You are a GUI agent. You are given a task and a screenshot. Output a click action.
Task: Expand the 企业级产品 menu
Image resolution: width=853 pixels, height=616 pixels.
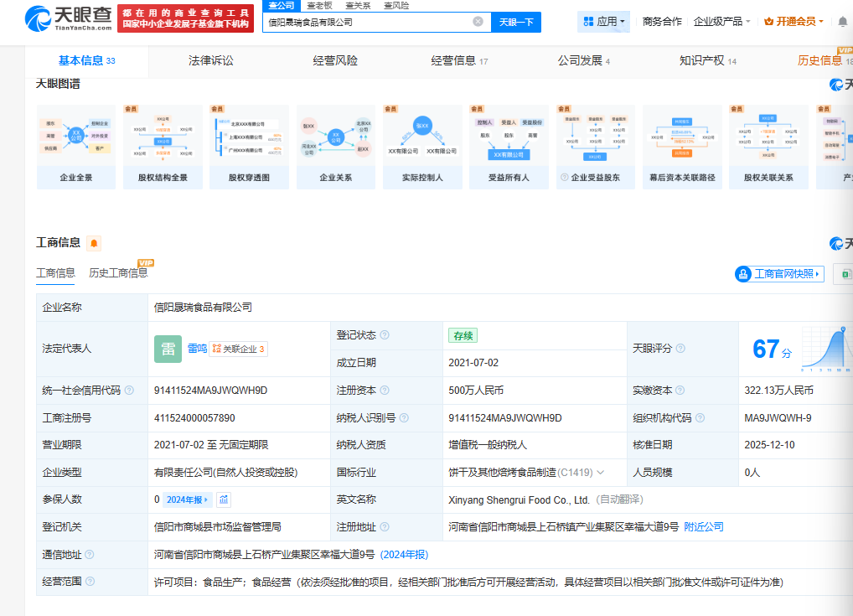(722, 22)
